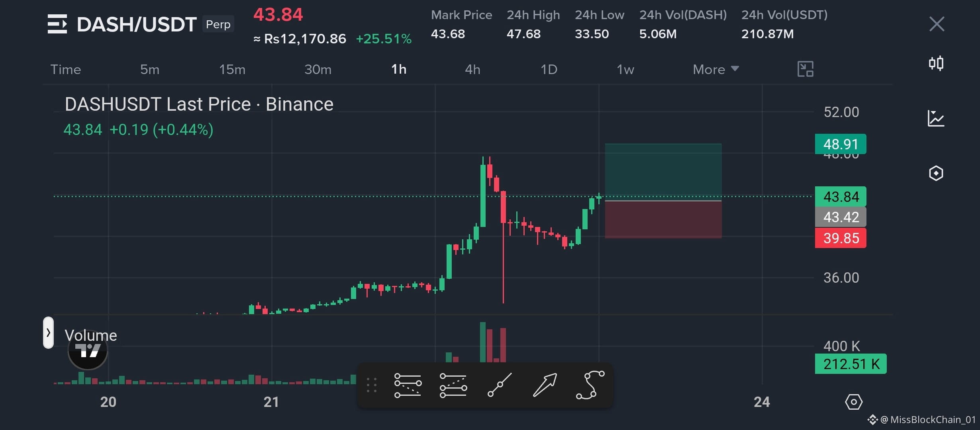980x430 pixels.
Task: Grab the drawing toolbar drag handle
Action: (371, 385)
